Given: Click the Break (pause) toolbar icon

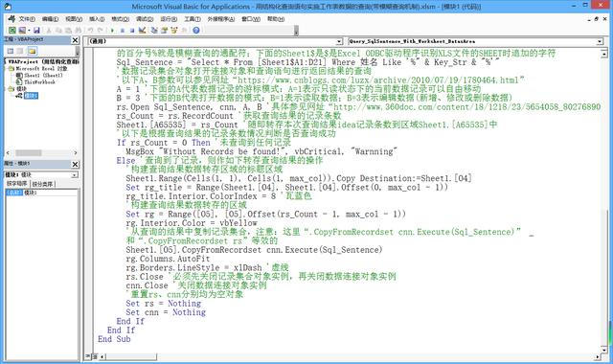Looking at the screenshot, I should pyautogui.click(x=123, y=30).
